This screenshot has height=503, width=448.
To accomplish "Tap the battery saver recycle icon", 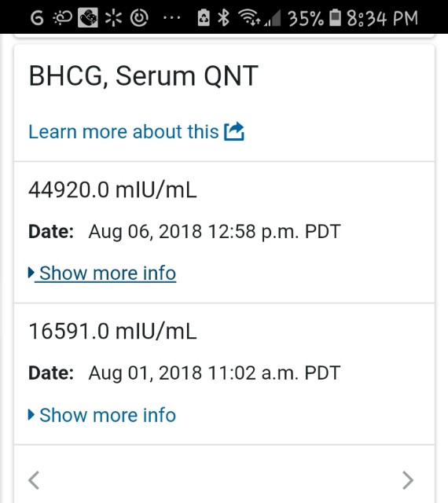I will tap(204, 17).
